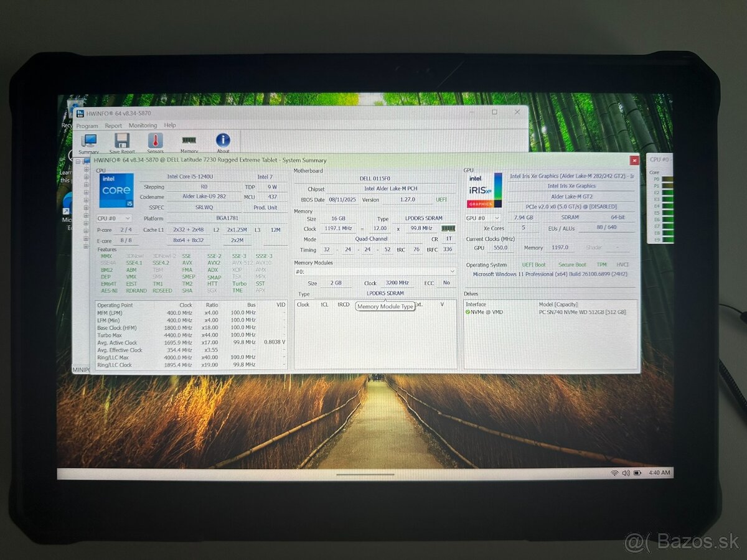Open the About info icon
Screen dimensions: 747x560
223,141
